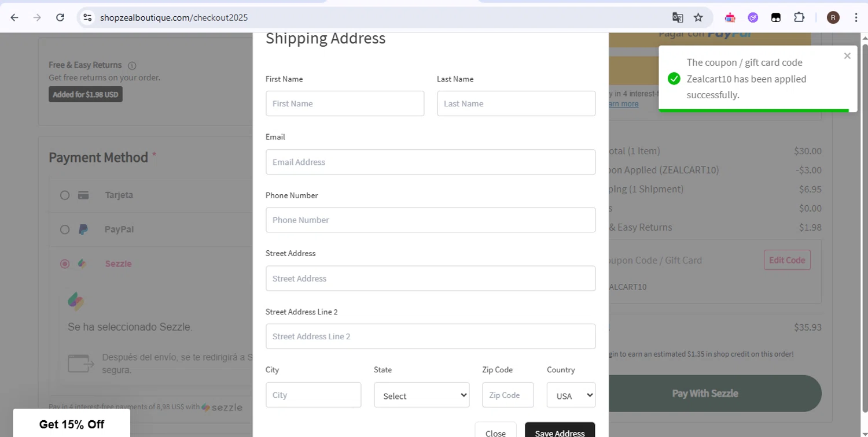Click the green success checkmark icon

[674, 79]
